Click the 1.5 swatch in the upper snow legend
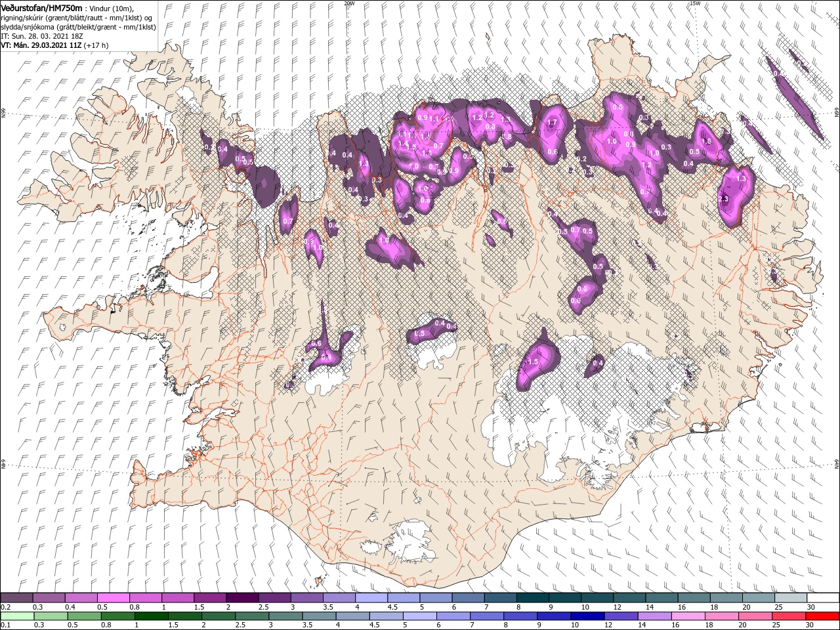The image size is (840, 630). point(209,598)
